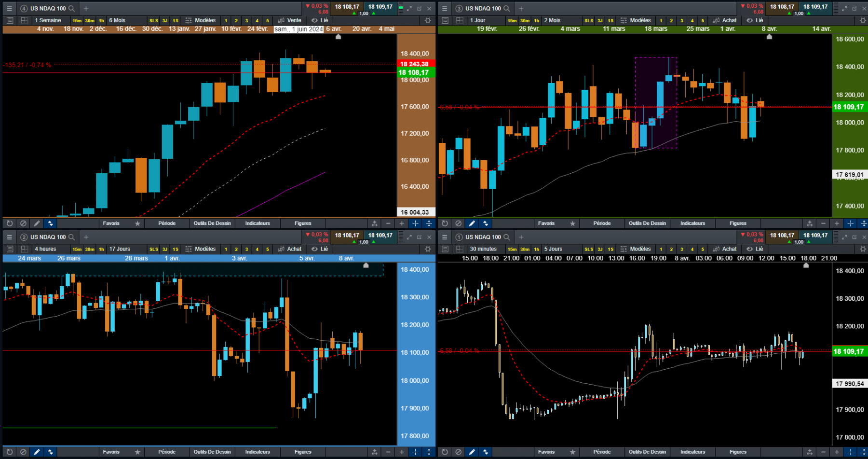Screen dimensions: 868x459
Task: Refresh chart 1 with bottom reload icon
Action: coord(445,452)
